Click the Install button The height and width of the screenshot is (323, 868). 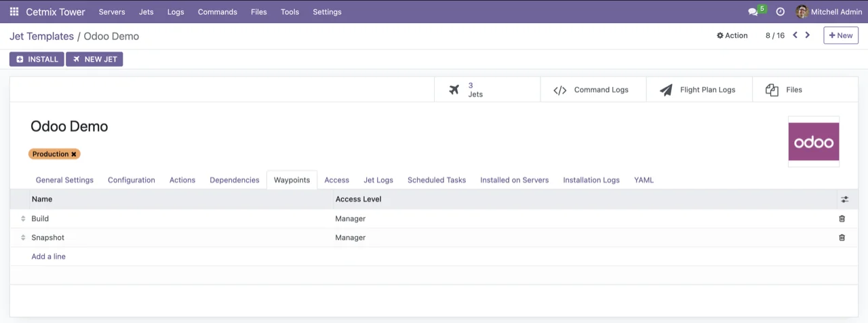coord(37,59)
